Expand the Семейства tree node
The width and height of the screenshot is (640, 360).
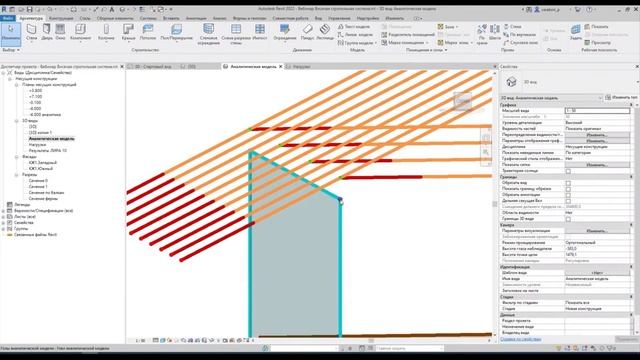(3, 223)
